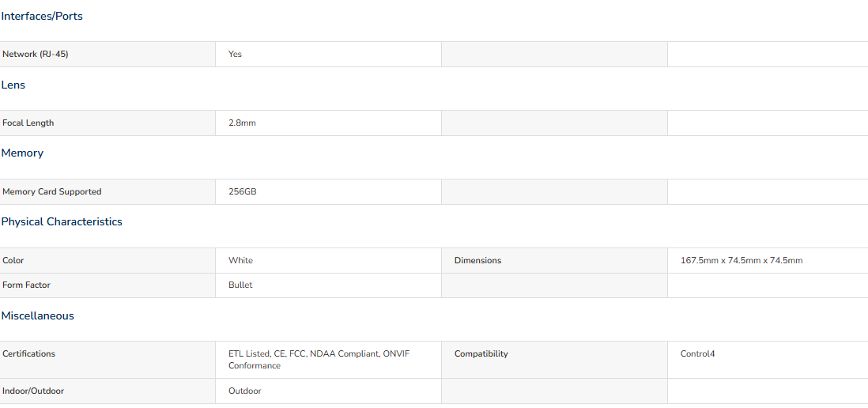This screenshot has width=868, height=408.
Task: Click the White color value
Action: (241, 260)
